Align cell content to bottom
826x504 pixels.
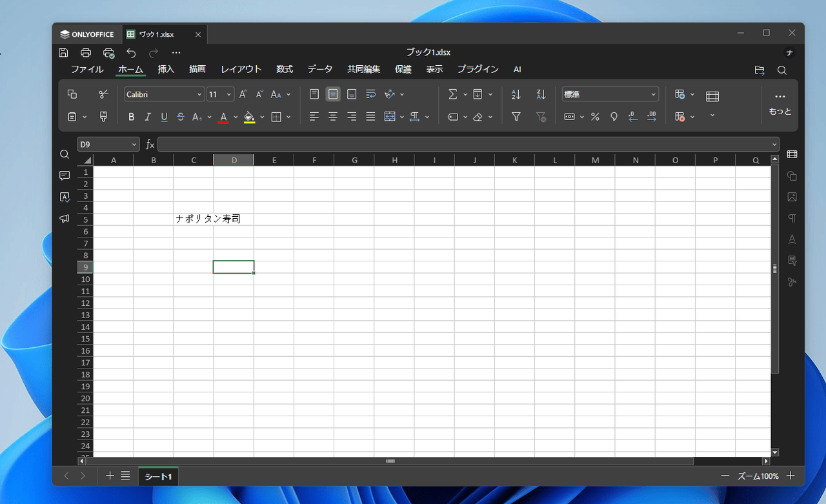coord(352,94)
